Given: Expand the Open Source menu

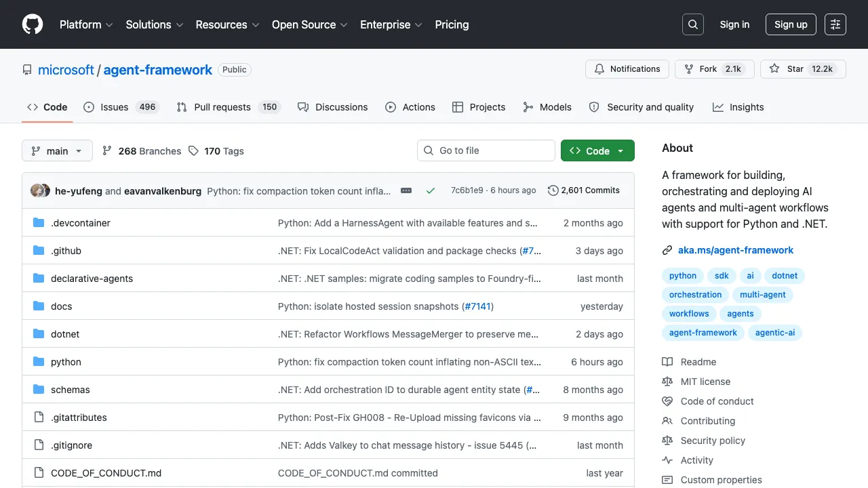Looking at the screenshot, I should (310, 24).
